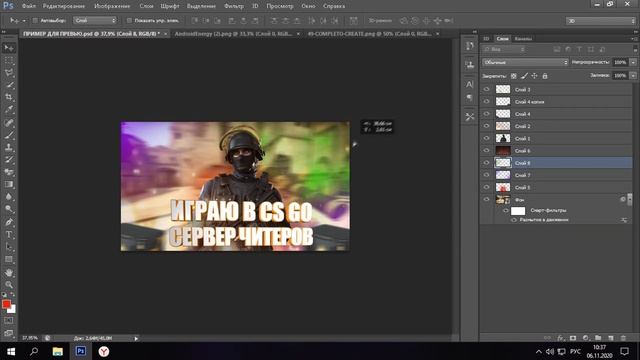Select the Healing Brush tool

click(x=9, y=123)
